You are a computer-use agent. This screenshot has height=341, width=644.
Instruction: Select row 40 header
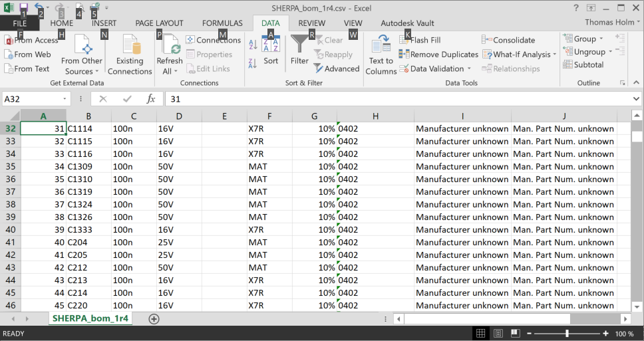click(x=10, y=229)
